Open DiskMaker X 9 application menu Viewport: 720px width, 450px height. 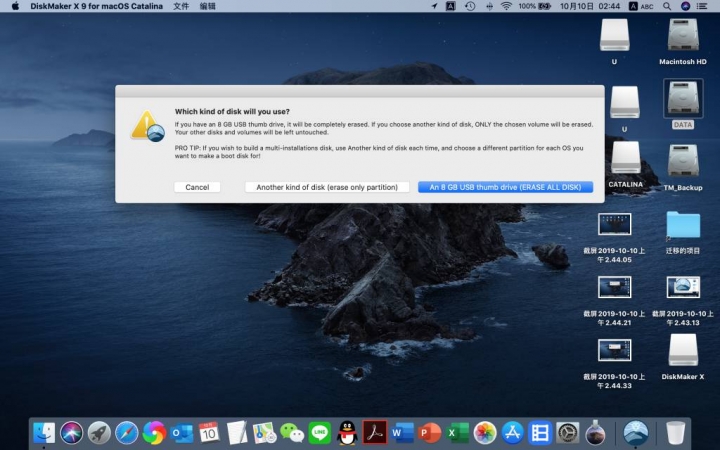click(x=96, y=6)
